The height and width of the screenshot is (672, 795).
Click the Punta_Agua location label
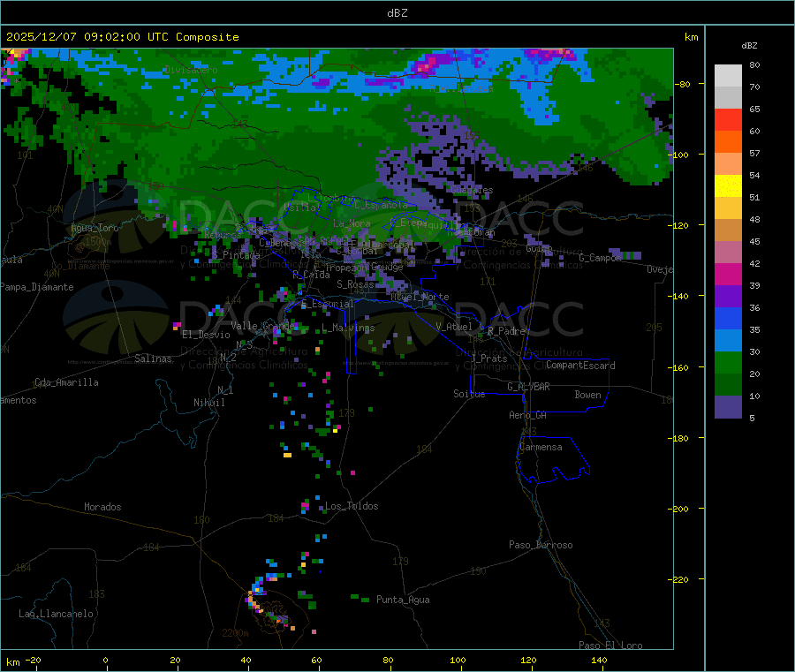(403, 600)
